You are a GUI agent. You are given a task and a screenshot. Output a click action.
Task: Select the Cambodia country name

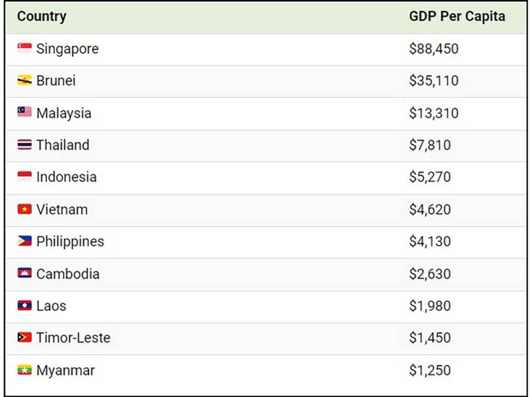68,274
